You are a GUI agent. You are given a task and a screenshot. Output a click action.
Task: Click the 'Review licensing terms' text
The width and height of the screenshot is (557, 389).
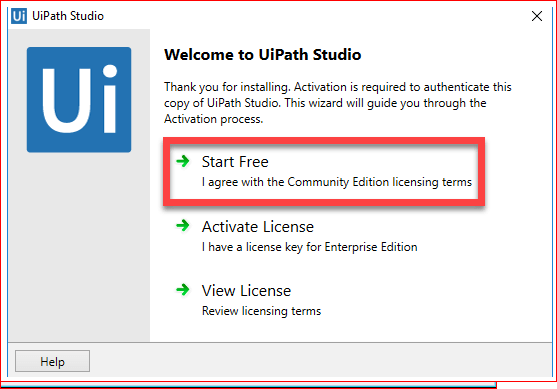[x=261, y=311]
